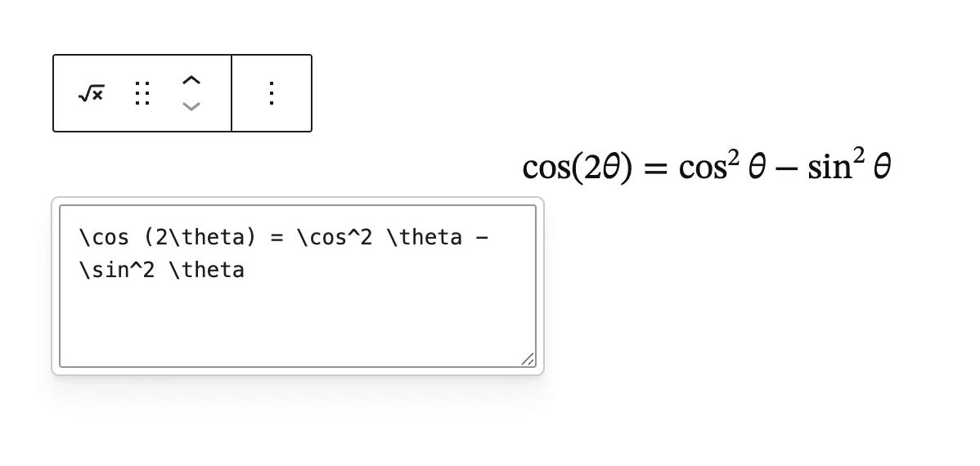The height and width of the screenshot is (466, 980).
Task: Click \sin^2 in the LaTeX editor
Action: click(117, 270)
